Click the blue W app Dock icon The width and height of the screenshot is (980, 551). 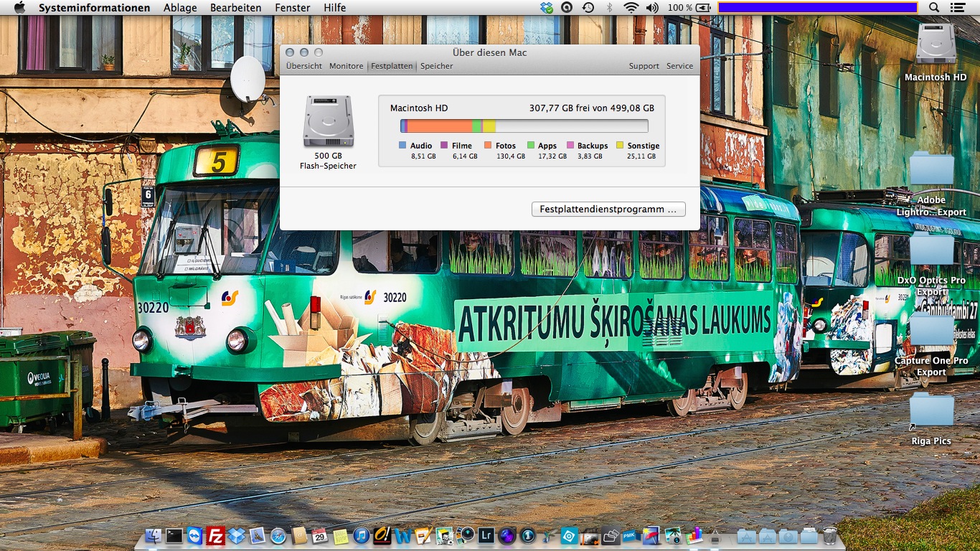(x=402, y=535)
